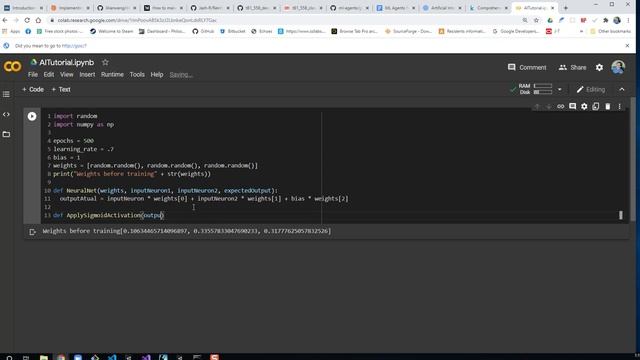
Task: Open the user account avatar
Action: coord(618,67)
